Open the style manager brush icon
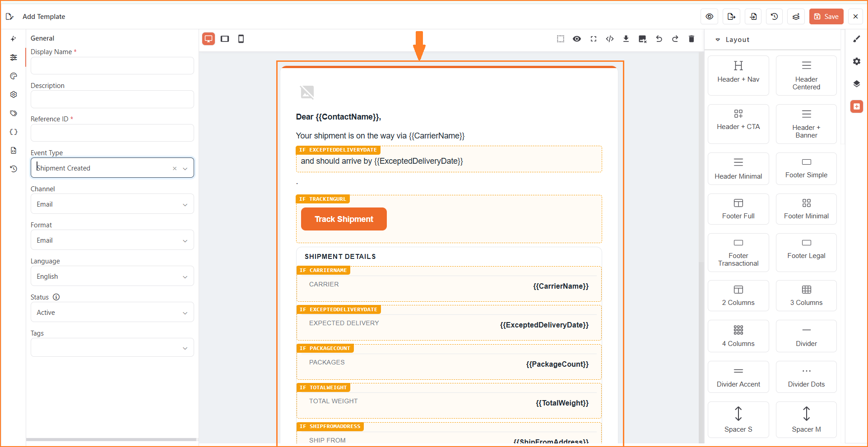Viewport: 868px width, 447px height. (857, 39)
